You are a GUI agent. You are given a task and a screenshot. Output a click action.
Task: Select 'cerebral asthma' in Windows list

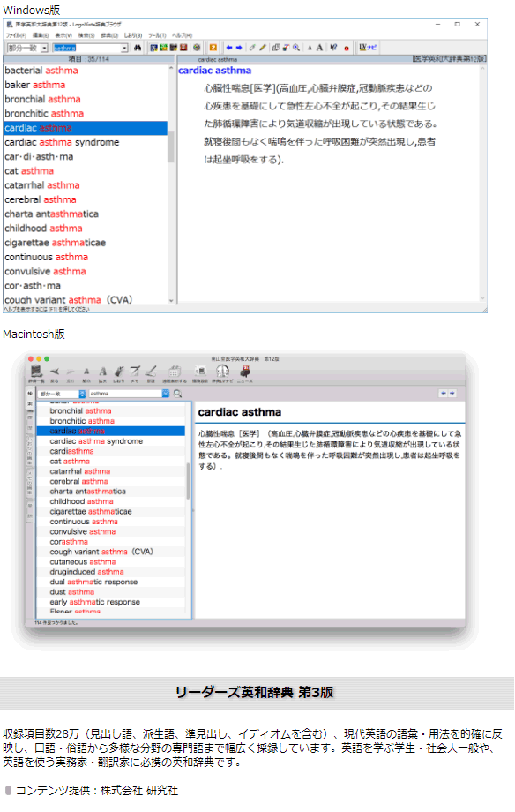pos(41,199)
